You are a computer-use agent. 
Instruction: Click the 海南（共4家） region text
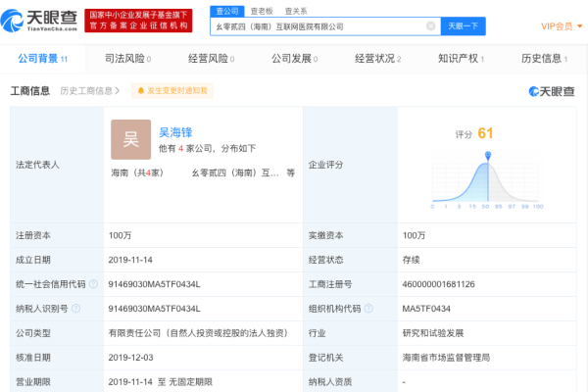(137, 172)
